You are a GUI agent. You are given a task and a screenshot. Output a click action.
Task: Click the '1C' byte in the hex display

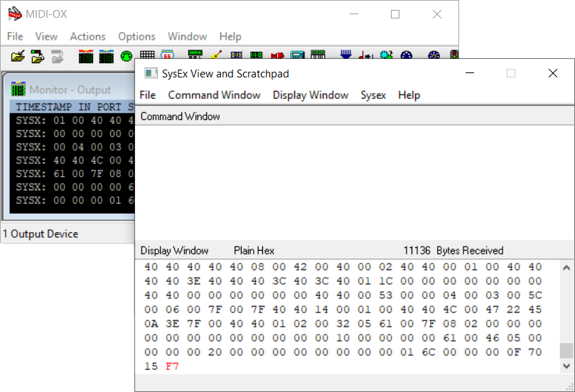pos(385,281)
